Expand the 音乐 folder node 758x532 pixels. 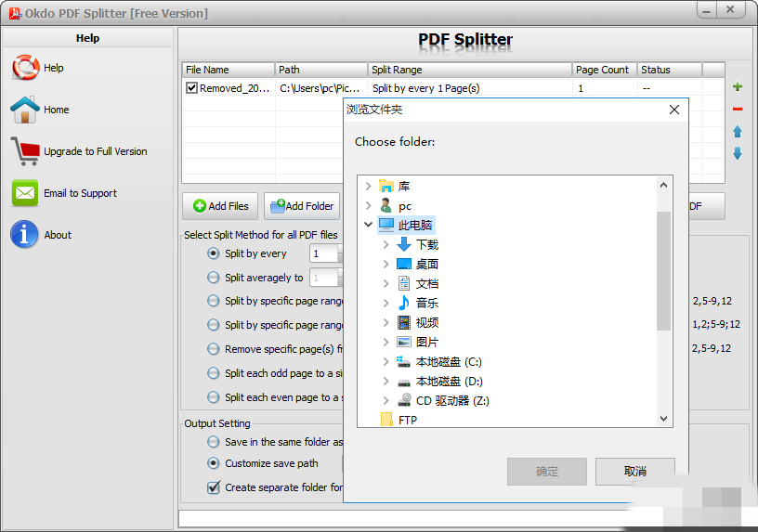[386, 303]
